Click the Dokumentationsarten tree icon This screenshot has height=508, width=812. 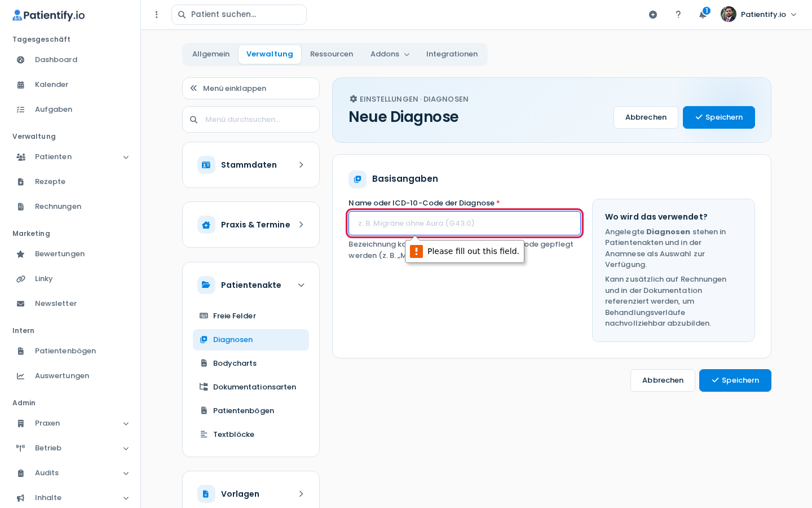click(204, 387)
